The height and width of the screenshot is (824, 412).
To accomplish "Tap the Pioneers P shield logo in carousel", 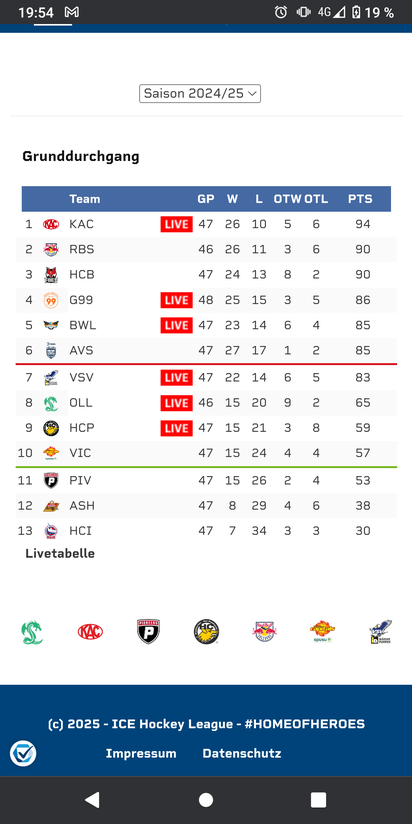I will click(x=148, y=632).
